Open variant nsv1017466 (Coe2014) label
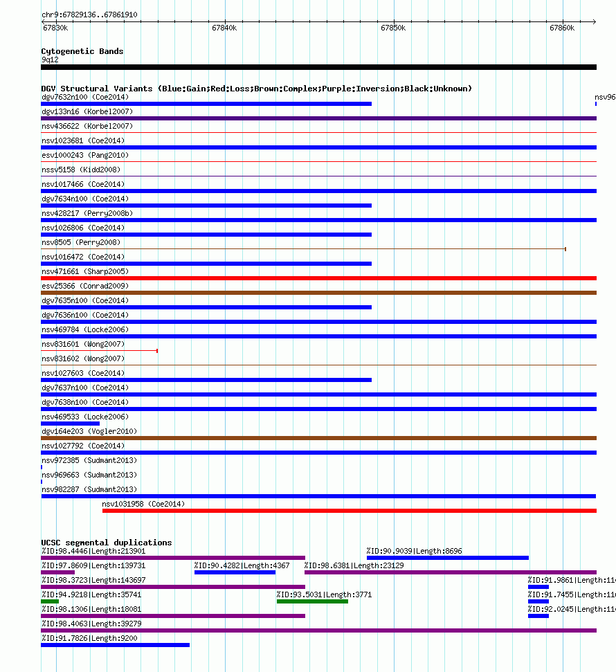616x672 pixels. [x=83, y=184]
